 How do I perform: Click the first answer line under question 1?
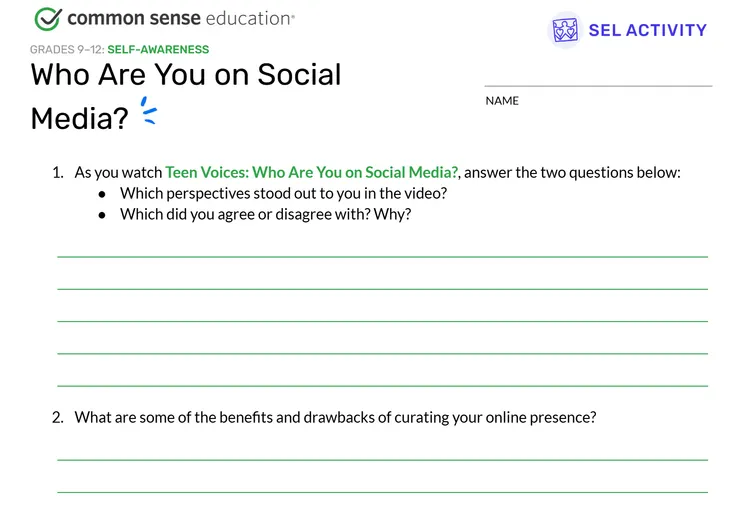click(x=382, y=256)
